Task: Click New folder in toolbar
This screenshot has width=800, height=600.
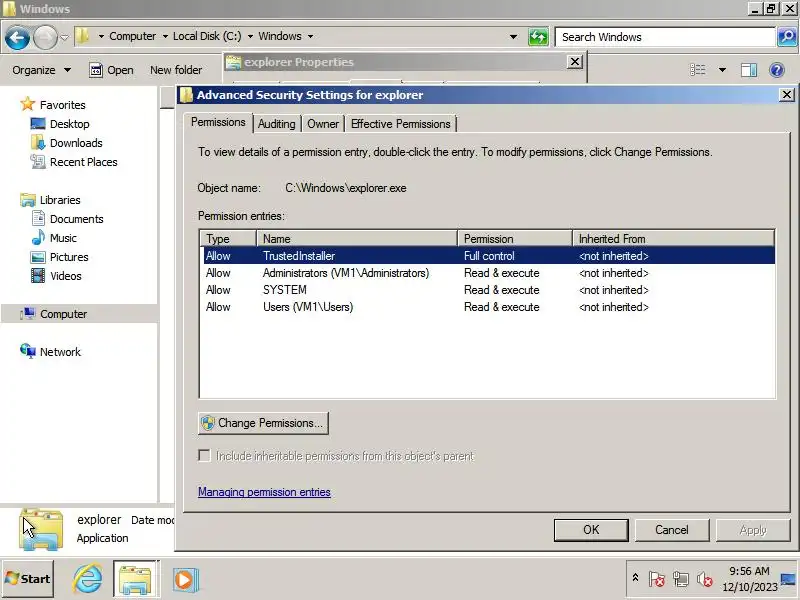Action: click(x=176, y=70)
